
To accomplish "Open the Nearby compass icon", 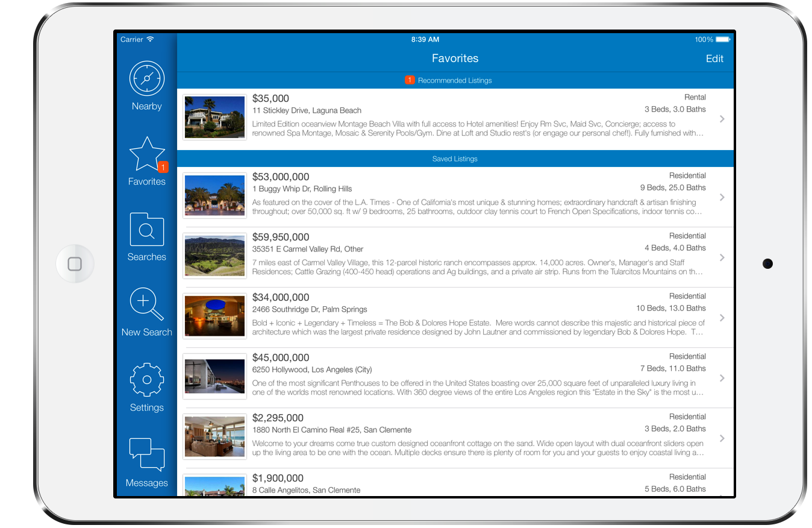I will (x=146, y=78).
